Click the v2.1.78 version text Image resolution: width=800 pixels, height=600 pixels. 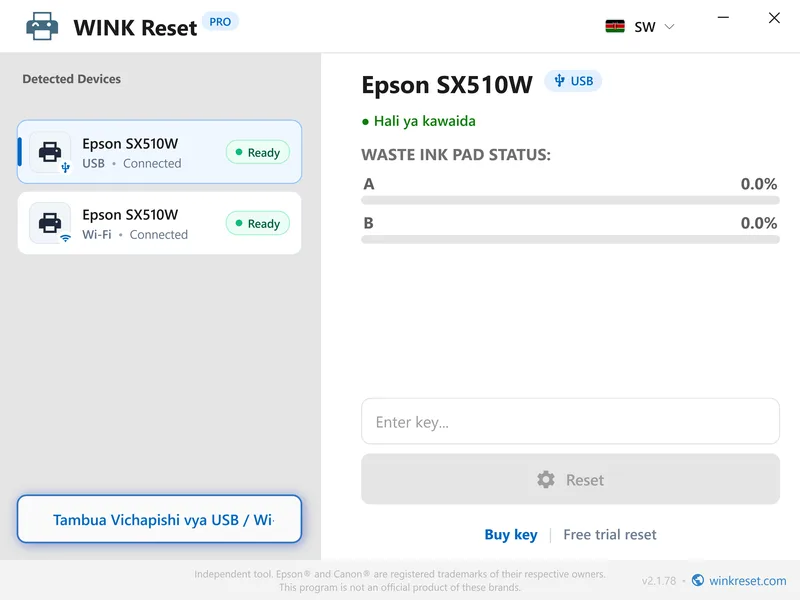coord(659,581)
